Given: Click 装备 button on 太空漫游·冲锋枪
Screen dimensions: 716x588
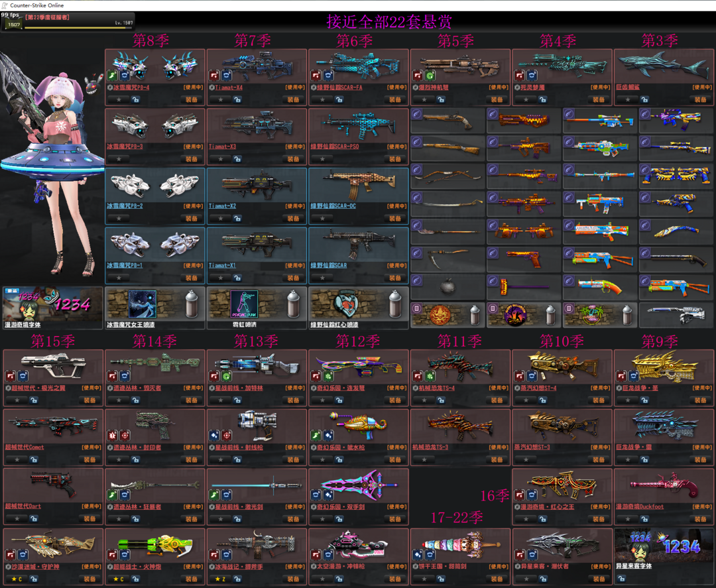Looking at the screenshot, I should (395, 579).
